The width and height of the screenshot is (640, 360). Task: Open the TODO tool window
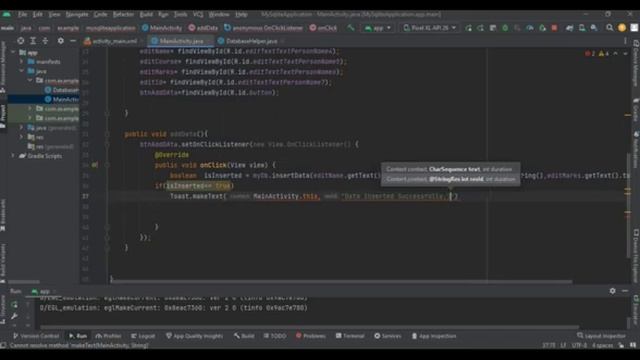pyautogui.click(x=275, y=336)
